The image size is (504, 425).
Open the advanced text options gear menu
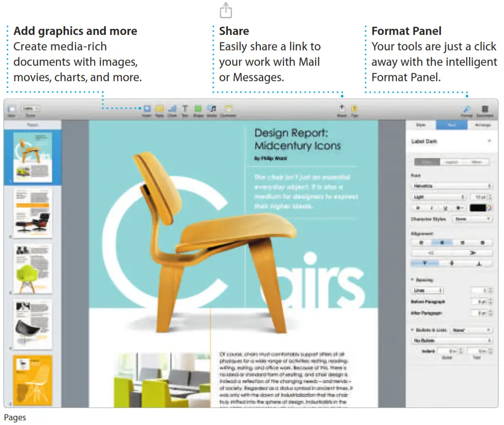[460, 208]
